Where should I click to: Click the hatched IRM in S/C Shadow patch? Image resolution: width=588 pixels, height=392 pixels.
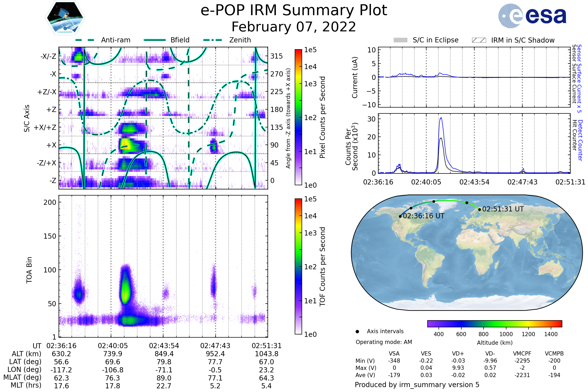coord(479,40)
